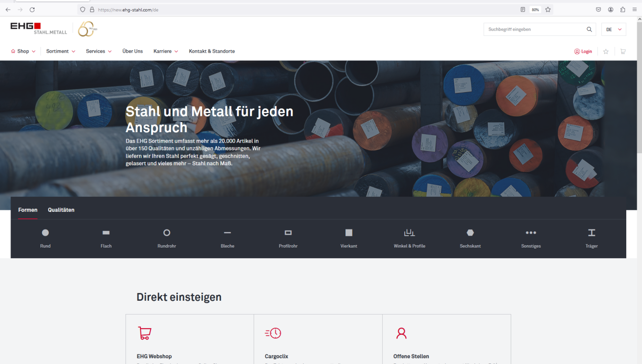642x364 pixels.
Task: Click the favorites star icon
Action: (x=606, y=51)
